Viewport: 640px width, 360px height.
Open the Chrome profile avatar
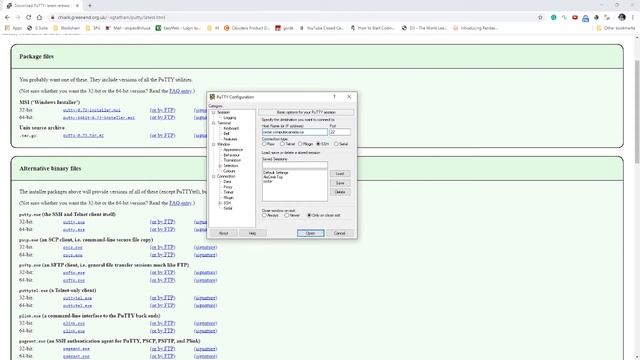pos(622,17)
